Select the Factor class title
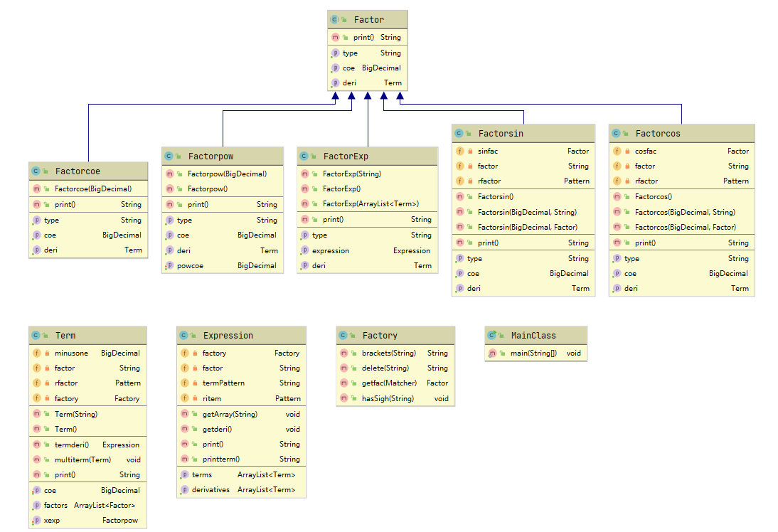Image resolution: width=778 pixels, height=532 pixels. [368, 19]
